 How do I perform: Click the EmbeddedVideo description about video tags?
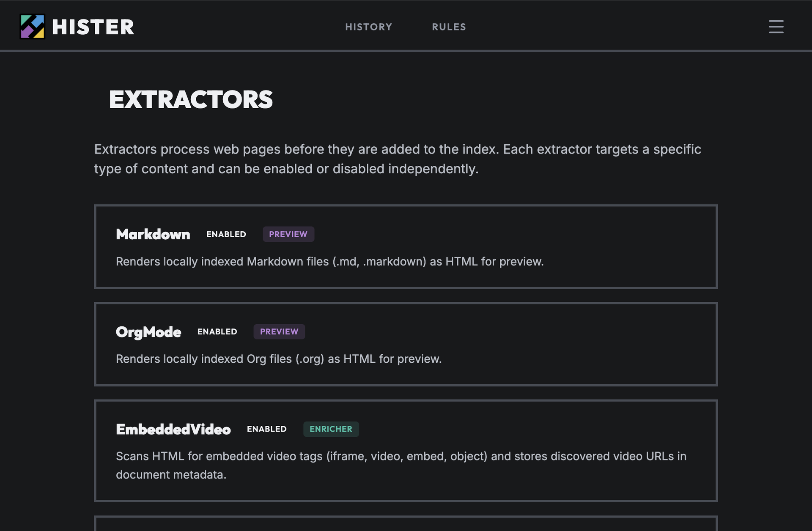(401, 465)
